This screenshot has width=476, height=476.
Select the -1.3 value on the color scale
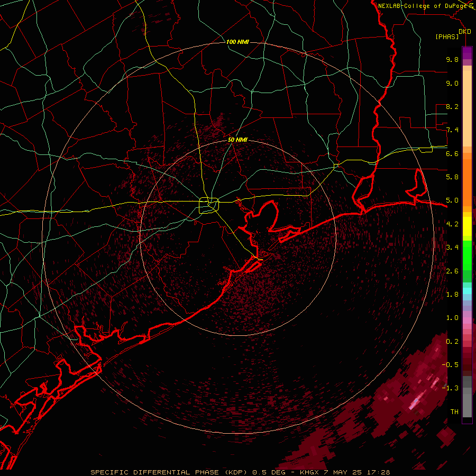[450, 388]
